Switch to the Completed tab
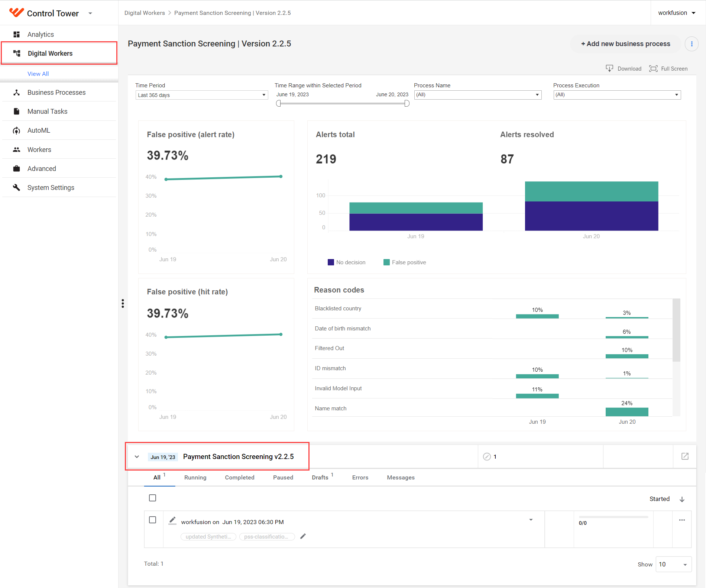706x588 pixels. point(240,477)
